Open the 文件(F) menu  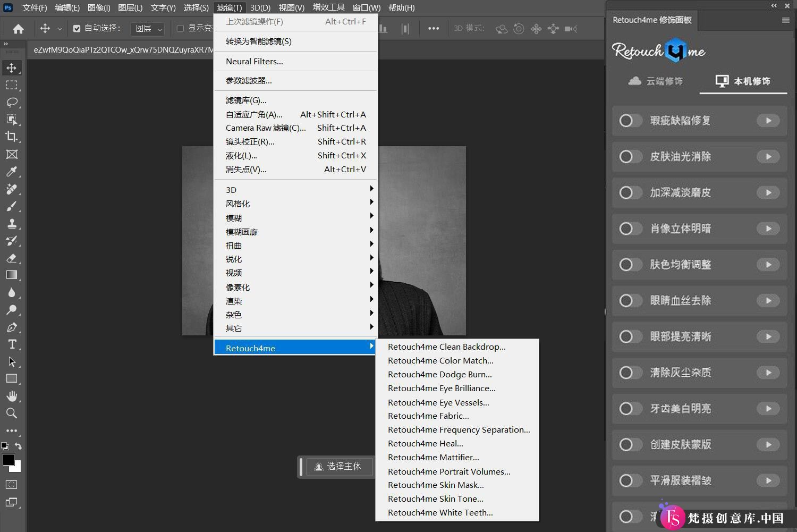point(35,8)
